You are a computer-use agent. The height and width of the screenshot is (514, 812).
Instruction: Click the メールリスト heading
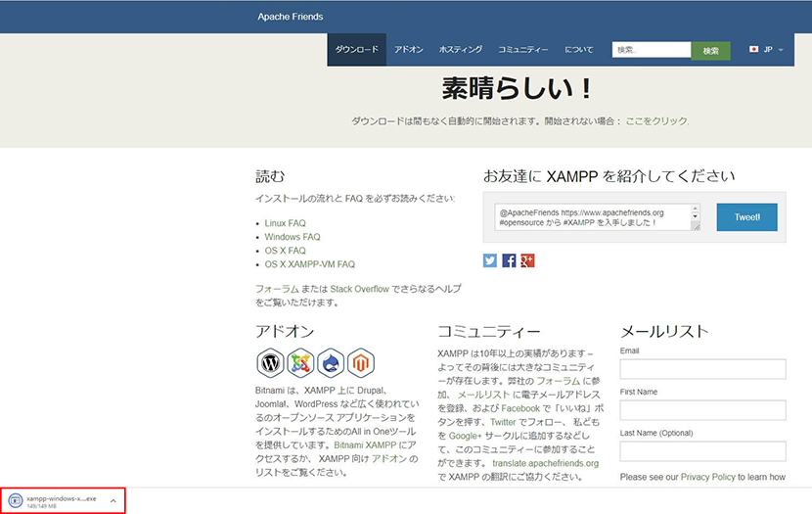(664, 331)
